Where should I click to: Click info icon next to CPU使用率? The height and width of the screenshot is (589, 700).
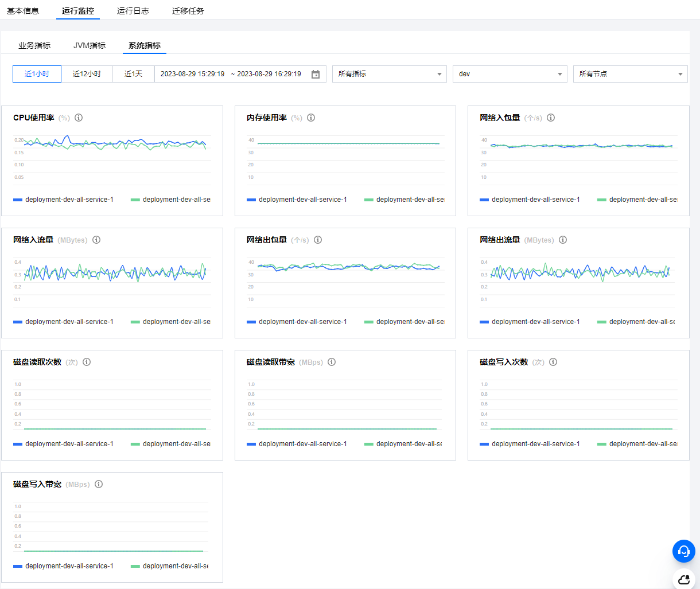tap(79, 118)
